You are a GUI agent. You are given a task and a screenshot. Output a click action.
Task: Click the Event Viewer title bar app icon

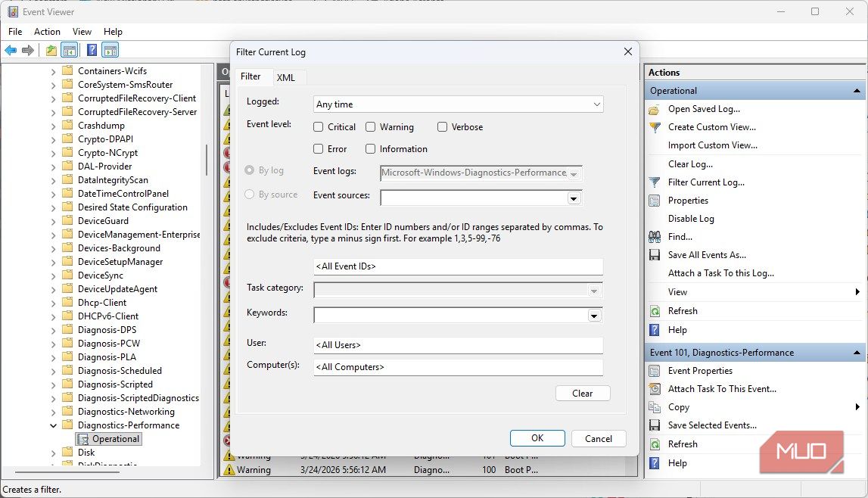[13, 11]
